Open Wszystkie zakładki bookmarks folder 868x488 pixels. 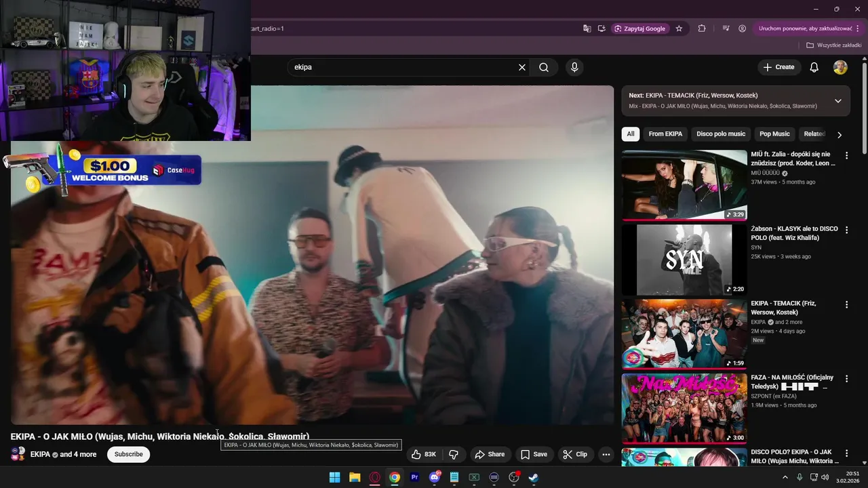tap(834, 45)
